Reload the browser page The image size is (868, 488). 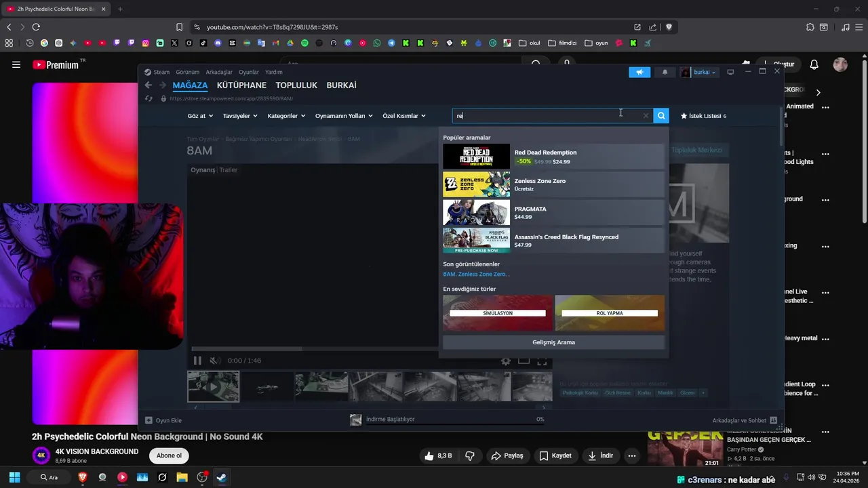coord(36,27)
